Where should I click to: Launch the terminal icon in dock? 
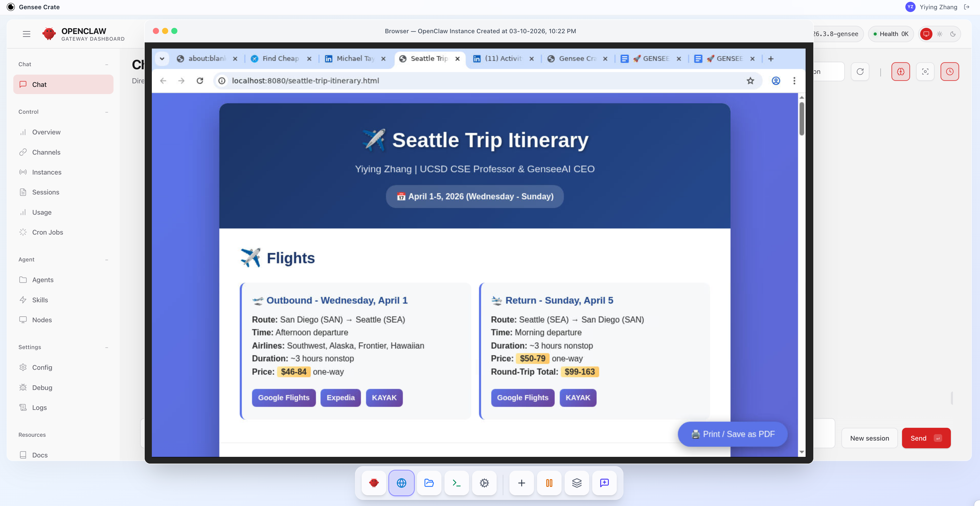pos(456,483)
